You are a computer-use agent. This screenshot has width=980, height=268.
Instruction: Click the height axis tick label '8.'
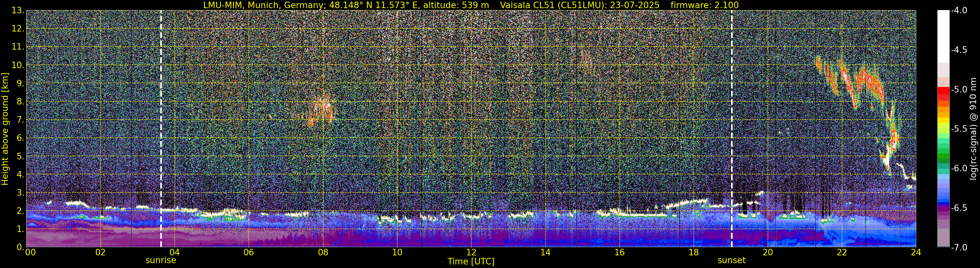[x=20, y=101]
